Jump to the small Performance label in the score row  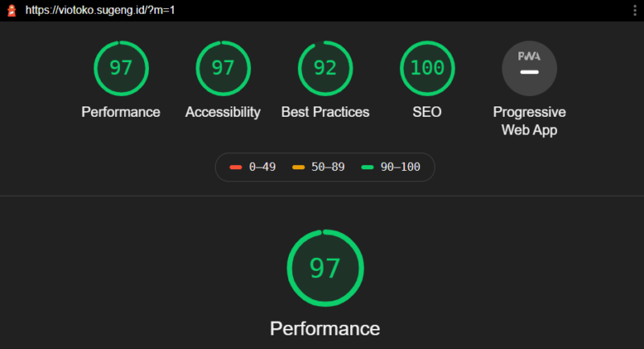click(121, 112)
